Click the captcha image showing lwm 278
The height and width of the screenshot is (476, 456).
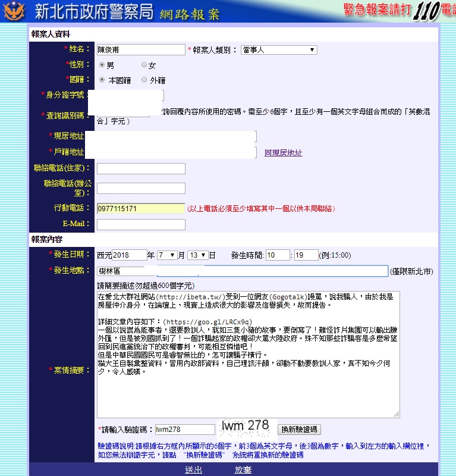245,427
